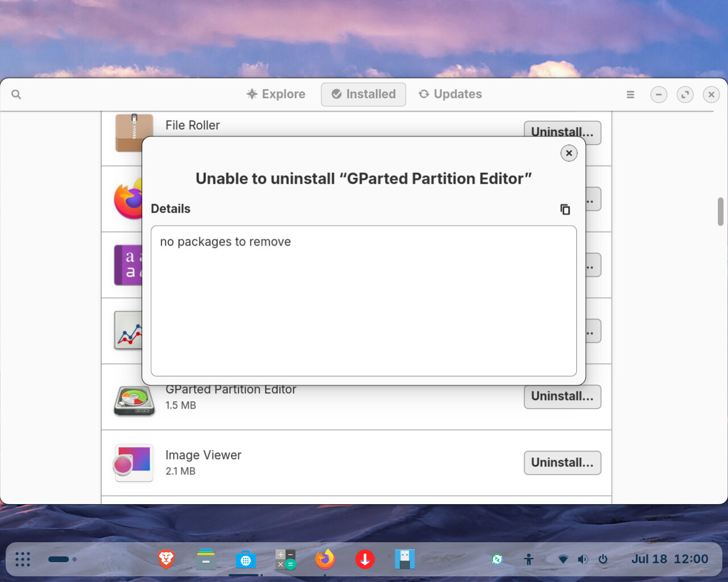This screenshot has height=582, width=728.
Task: Click the Firefox icon in the installed list
Action: 129,199
